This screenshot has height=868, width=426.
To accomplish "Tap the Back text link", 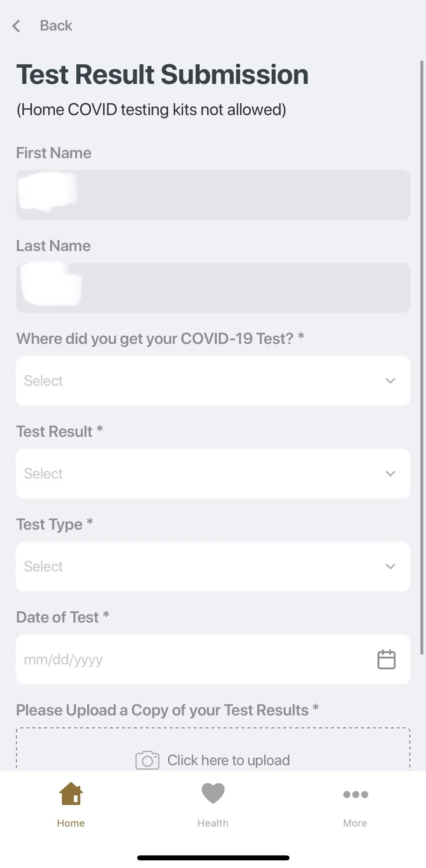I will click(56, 26).
